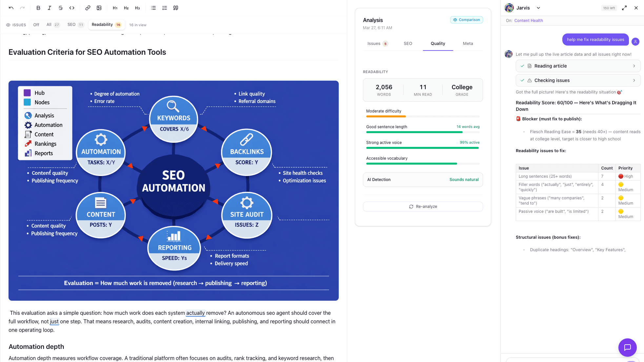Image resolution: width=644 pixels, height=362 pixels.
Task: Expand the Checking issues step
Action: click(577, 80)
